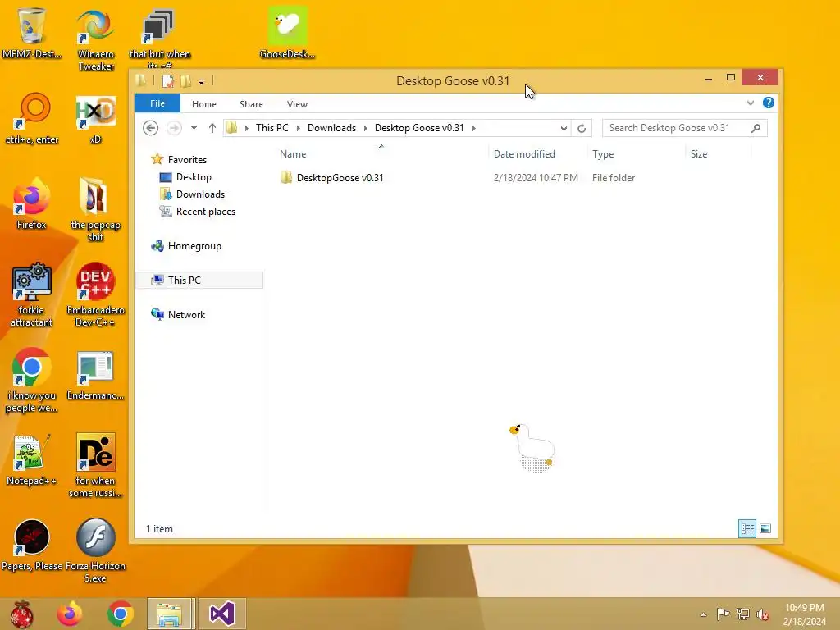
Task: Expand Downloads breadcrumb arrow
Action: (x=365, y=128)
